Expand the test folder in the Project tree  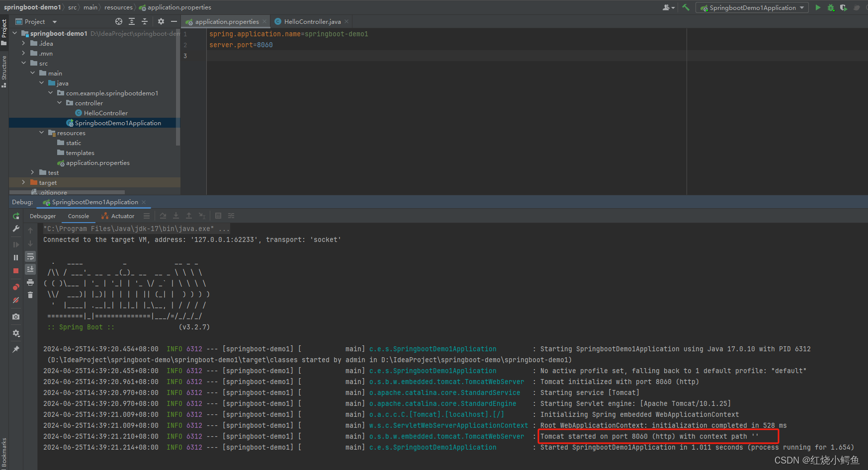point(32,172)
